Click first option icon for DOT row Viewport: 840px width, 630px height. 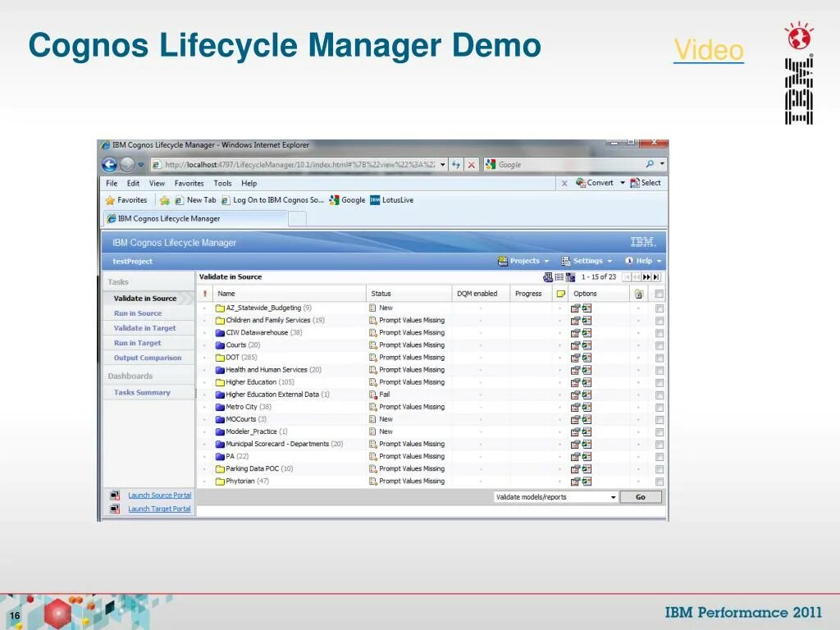[x=575, y=358]
